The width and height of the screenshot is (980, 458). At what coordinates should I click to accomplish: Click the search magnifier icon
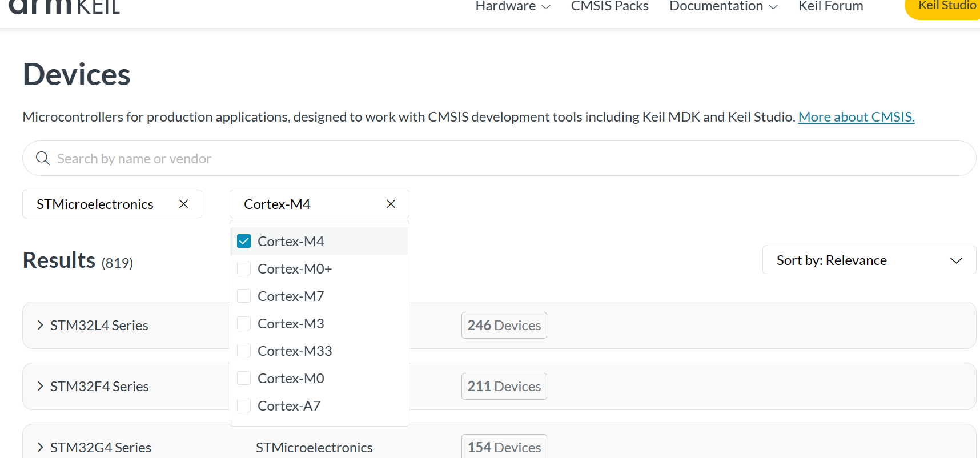(x=43, y=158)
